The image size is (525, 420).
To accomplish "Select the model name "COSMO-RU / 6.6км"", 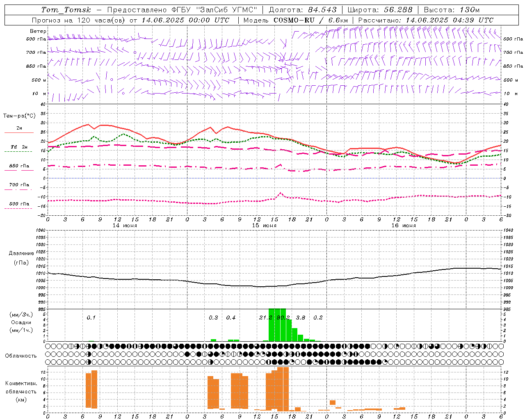I will coord(311,20).
